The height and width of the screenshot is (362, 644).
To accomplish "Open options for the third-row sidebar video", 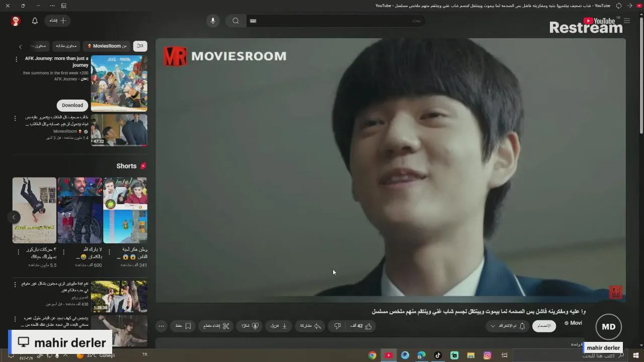I will tap(15, 319).
